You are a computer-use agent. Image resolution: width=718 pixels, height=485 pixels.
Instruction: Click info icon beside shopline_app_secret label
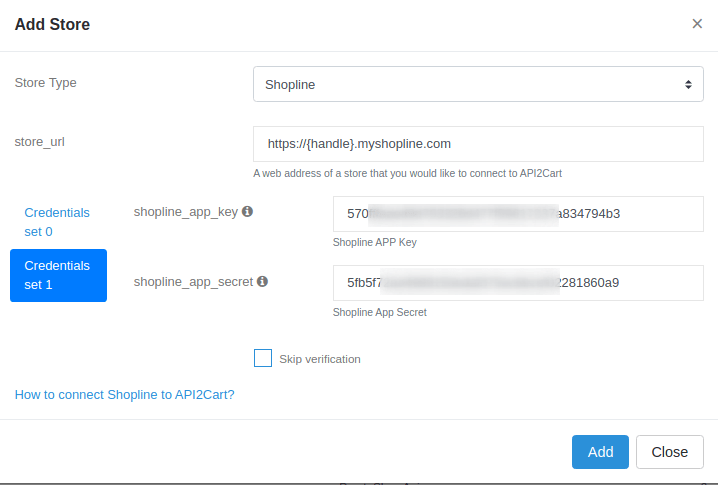262,282
